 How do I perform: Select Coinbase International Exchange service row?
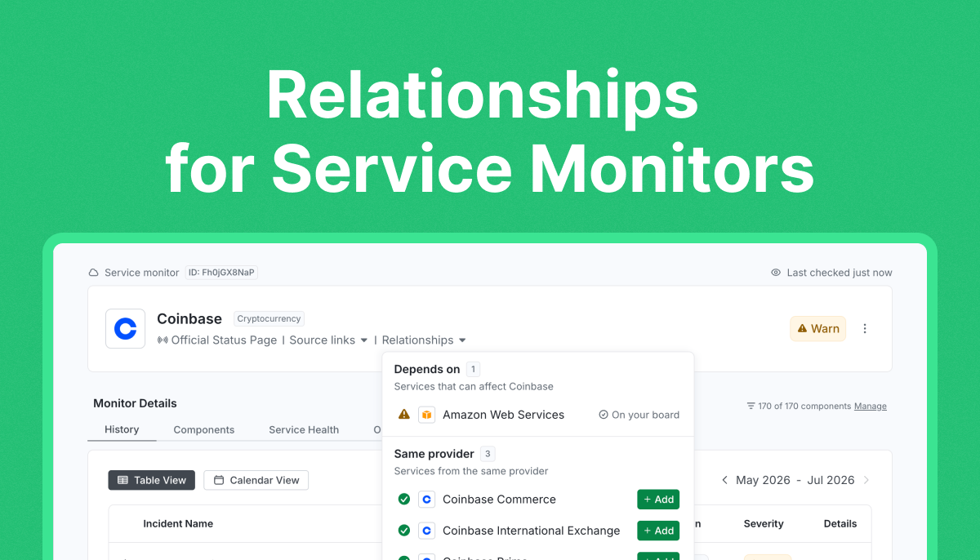click(x=531, y=531)
